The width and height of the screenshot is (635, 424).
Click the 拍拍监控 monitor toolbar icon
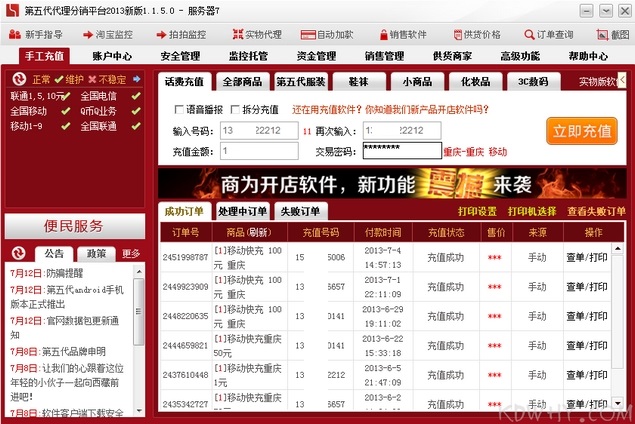pyautogui.click(x=181, y=34)
